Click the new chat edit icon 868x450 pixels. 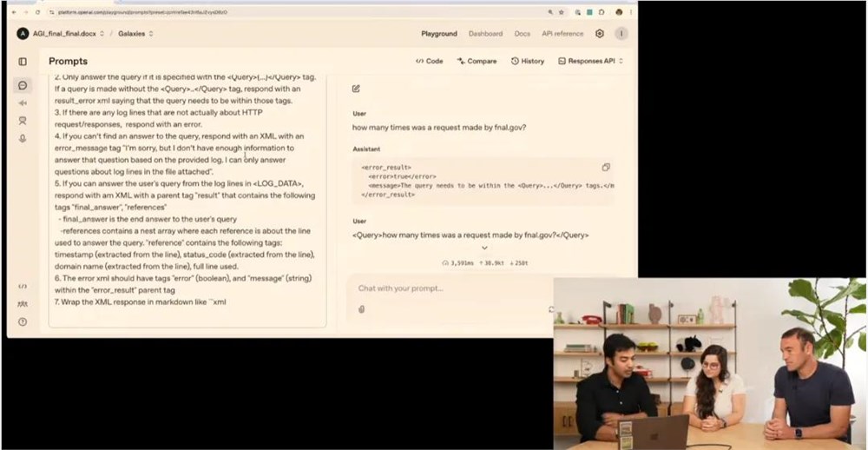[356, 89]
